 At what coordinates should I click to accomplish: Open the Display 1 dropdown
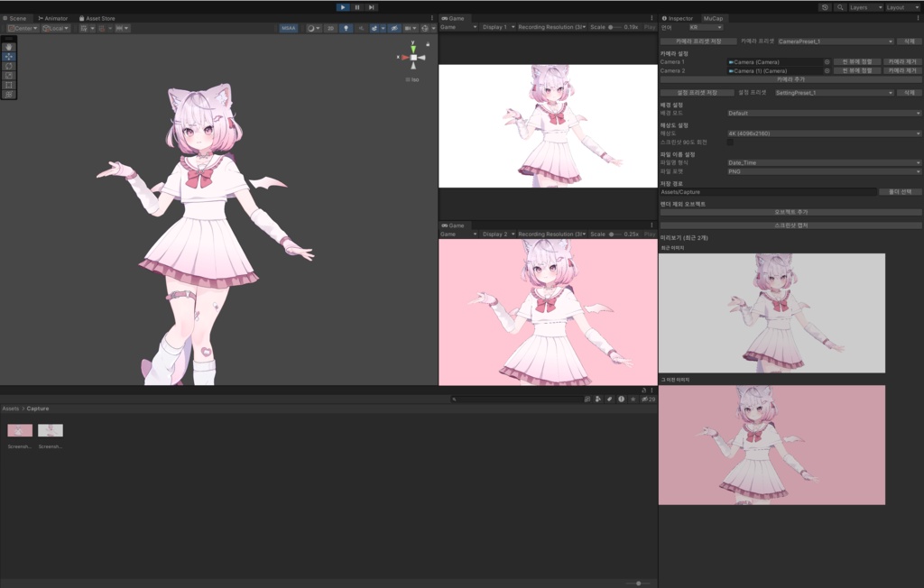[x=498, y=27]
